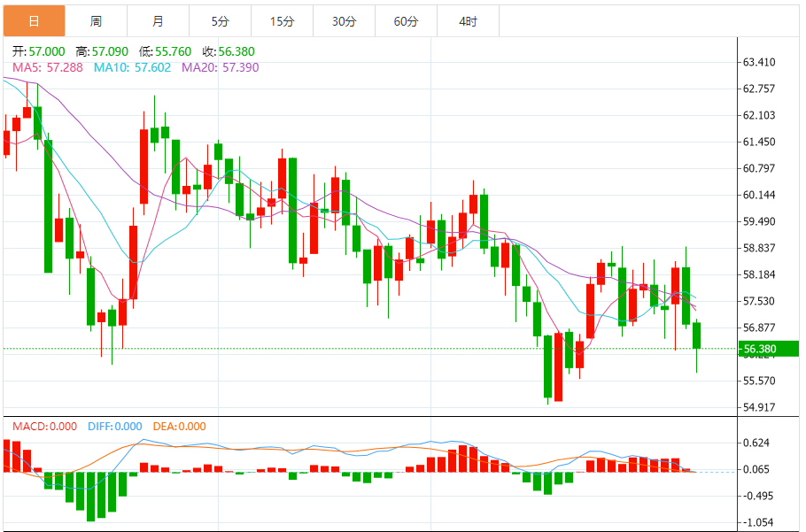Click the MA10: 57.602 indicator label

(132, 67)
